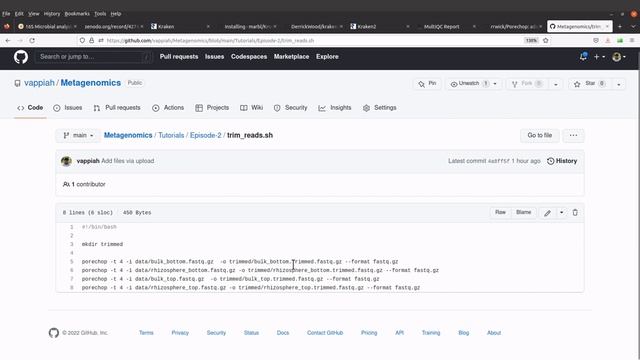Expand edit options dropdown arrow beside pencil
640x360 pixels.
point(562,213)
